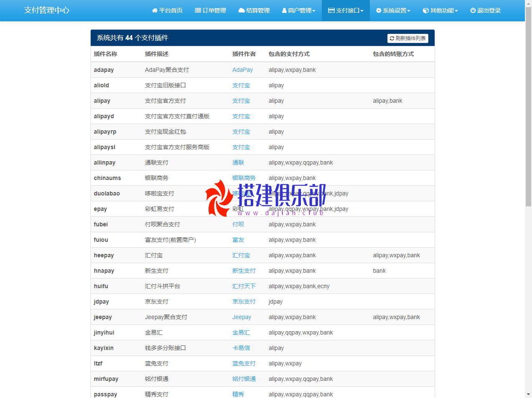Viewport: 532px width, 398px height.
Task: Click the duolabao plugin name
Action: 107,193
